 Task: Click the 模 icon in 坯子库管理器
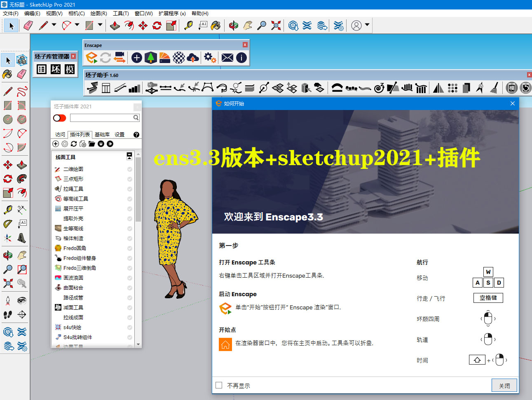click(x=70, y=69)
